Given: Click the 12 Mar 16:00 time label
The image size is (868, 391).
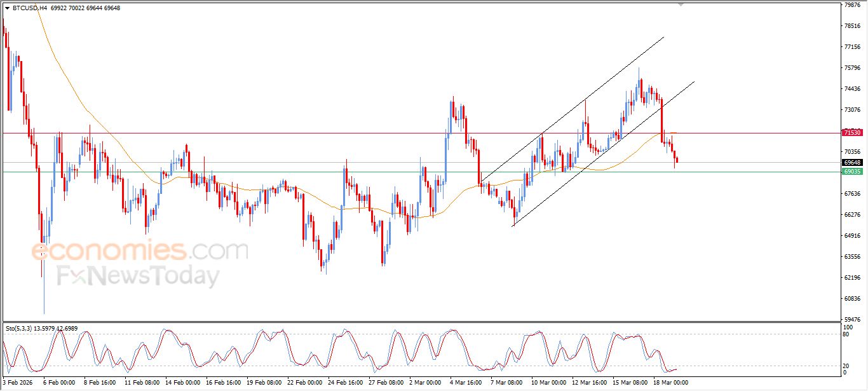Looking at the screenshot, I should pos(589,383).
